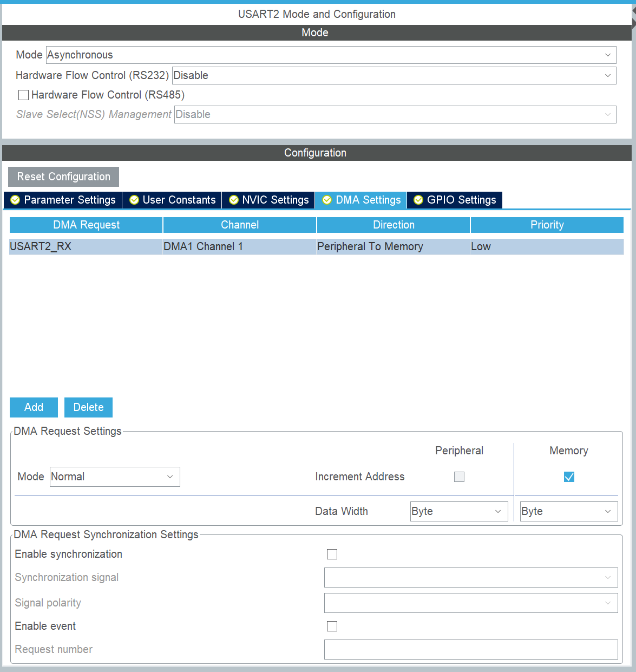Uncheck Memory increment address checkbox
The height and width of the screenshot is (672, 636).
point(569,477)
